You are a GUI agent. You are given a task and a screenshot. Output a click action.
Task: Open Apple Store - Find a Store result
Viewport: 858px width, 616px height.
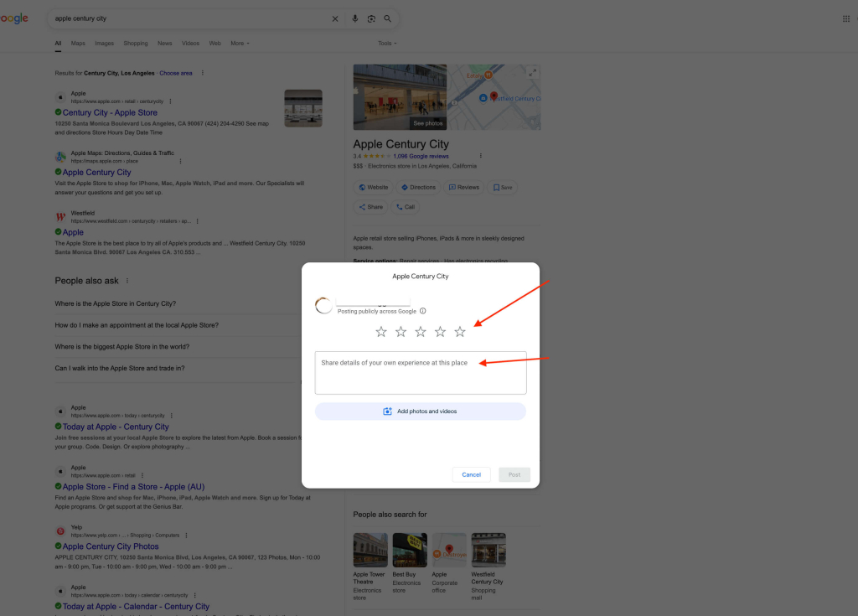(x=133, y=487)
